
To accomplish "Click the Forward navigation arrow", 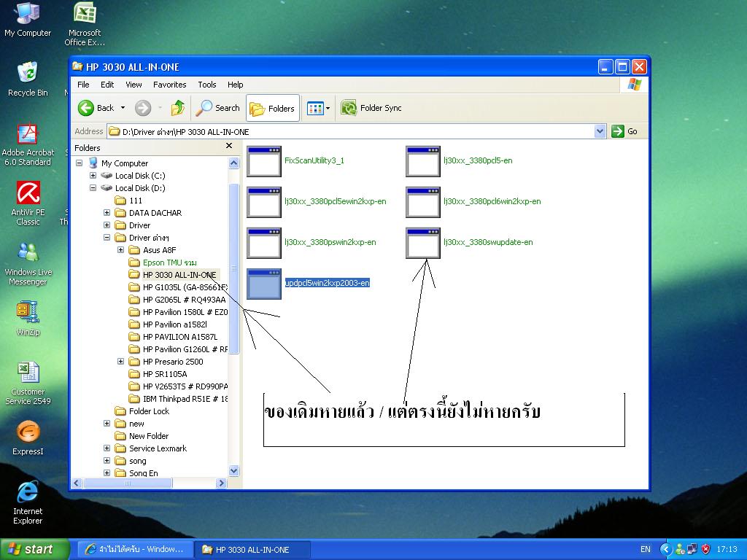I will coord(143,108).
